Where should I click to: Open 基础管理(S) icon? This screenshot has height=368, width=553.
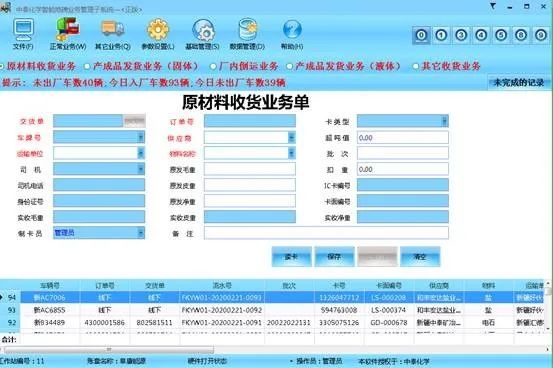pyautogui.click(x=203, y=30)
